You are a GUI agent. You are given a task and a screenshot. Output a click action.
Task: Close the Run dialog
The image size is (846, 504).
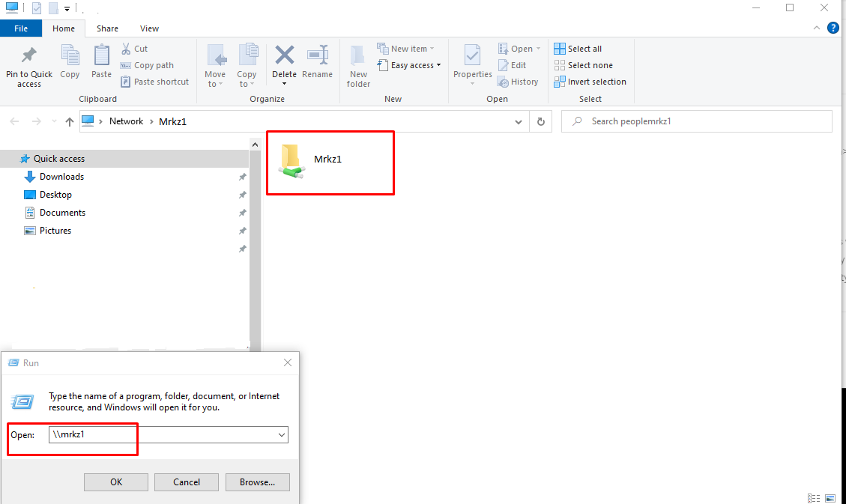pos(288,362)
